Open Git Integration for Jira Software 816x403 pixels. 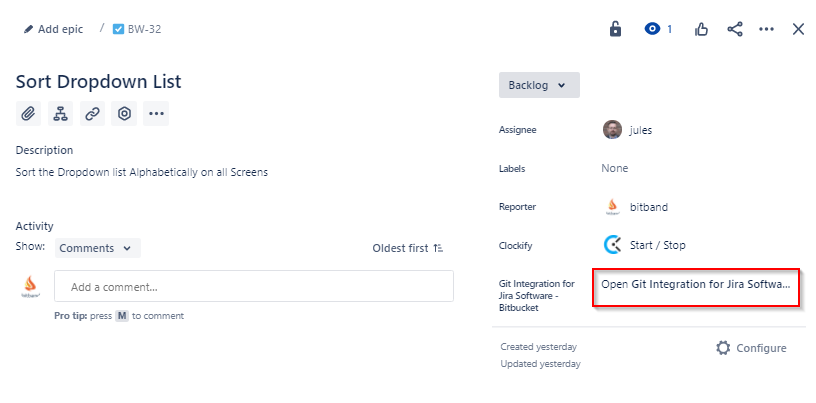[696, 285]
